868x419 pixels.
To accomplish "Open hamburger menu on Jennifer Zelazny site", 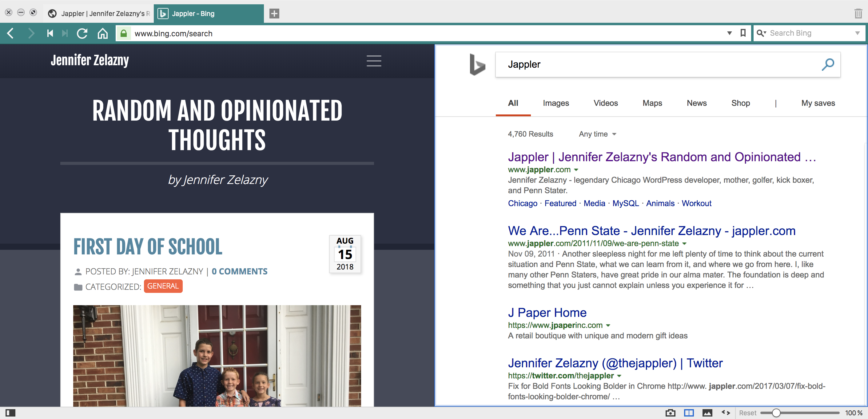I will click(x=374, y=61).
